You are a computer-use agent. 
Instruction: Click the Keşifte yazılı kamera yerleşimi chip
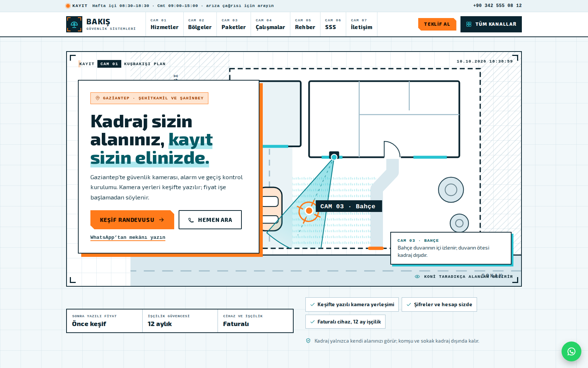pyautogui.click(x=352, y=305)
